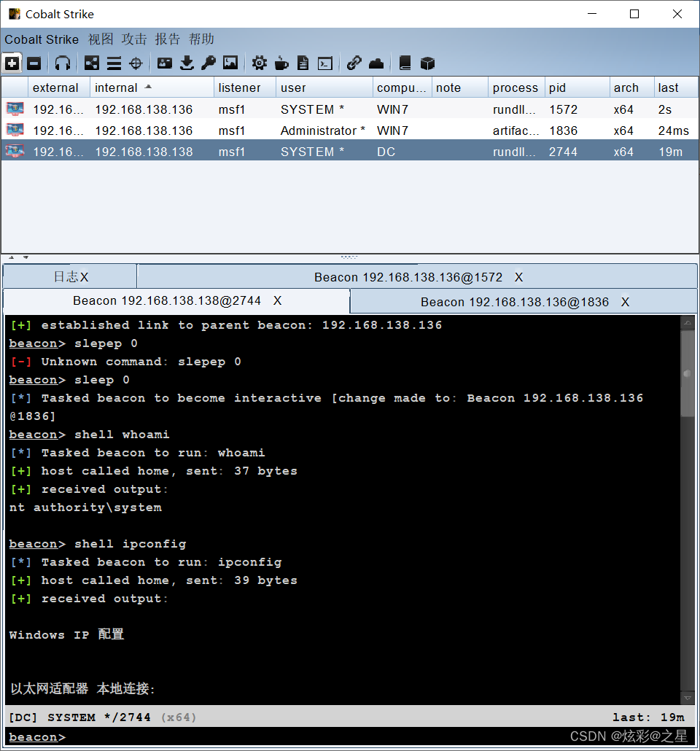Sort by the external column header

tap(59, 87)
